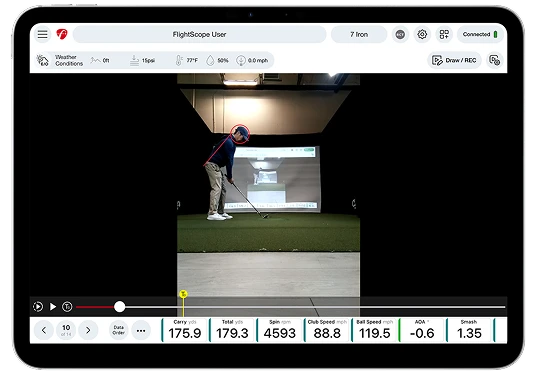Check the Connected status indicator
This screenshot has width=540, height=375.
[480, 34]
